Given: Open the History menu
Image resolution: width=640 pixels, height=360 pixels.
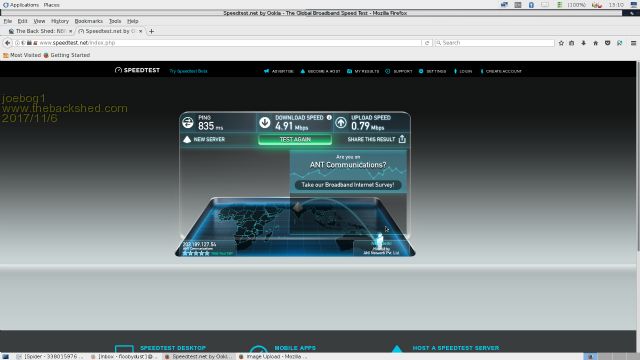Looking at the screenshot, I should [x=60, y=21].
